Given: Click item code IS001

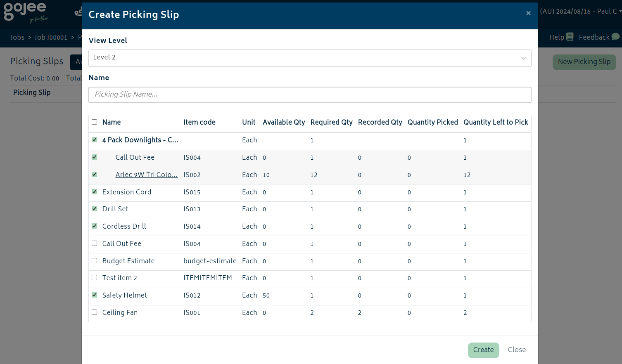Looking at the screenshot, I should coord(192,313).
